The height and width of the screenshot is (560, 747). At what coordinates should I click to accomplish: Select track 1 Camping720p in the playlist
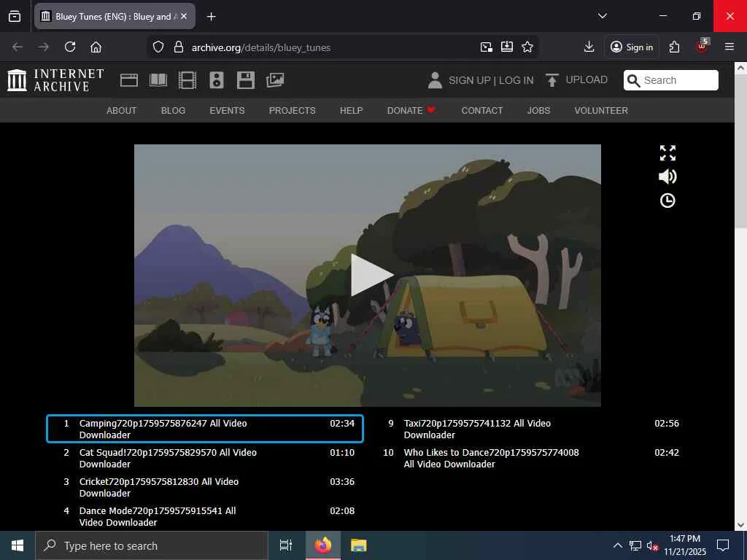click(205, 429)
